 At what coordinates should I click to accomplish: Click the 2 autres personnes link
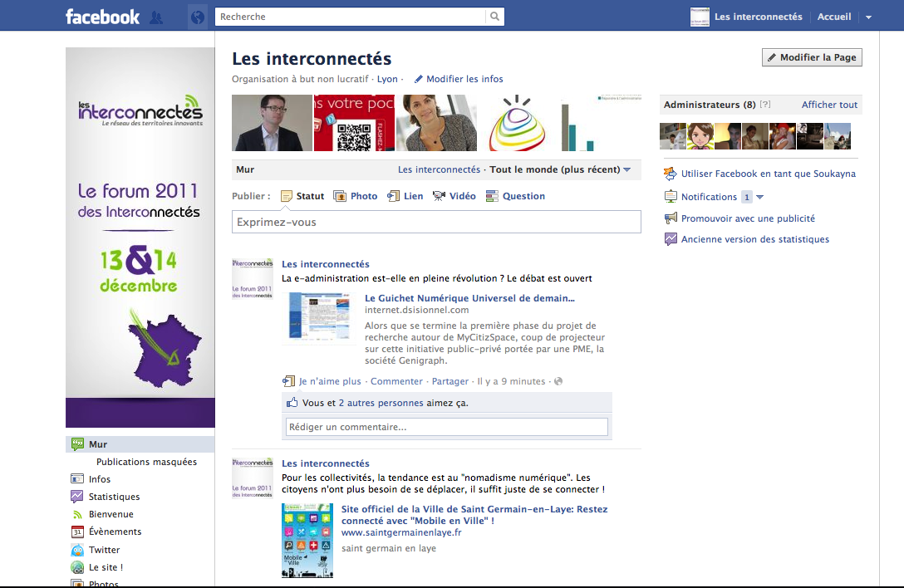[x=381, y=403]
